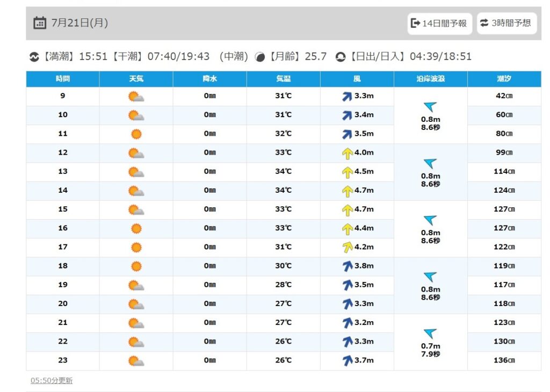Click the wind arrow next to 3.4m
The width and height of the screenshot is (550, 392).
click(x=347, y=115)
